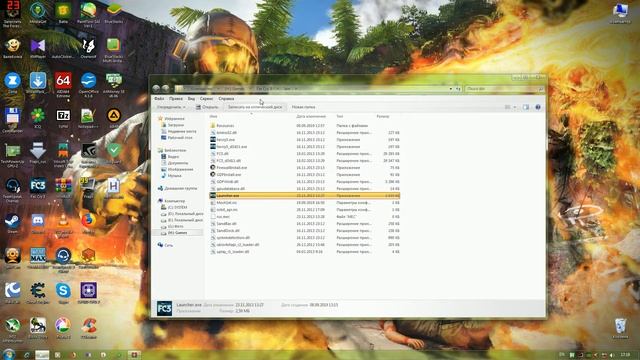Open the Far Cry 3 desktop shortcut
The width and height of the screenshot is (640, 360).
tap(38, 187)
